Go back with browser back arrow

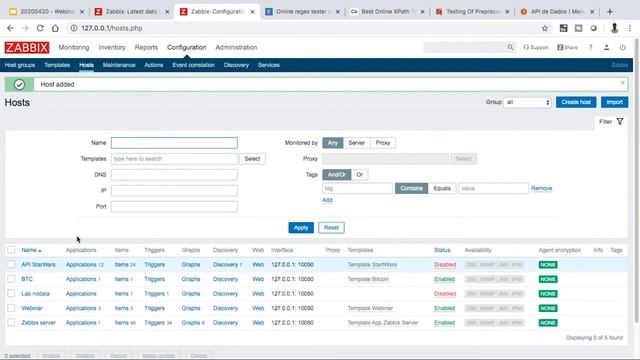(x=10, y=28)
